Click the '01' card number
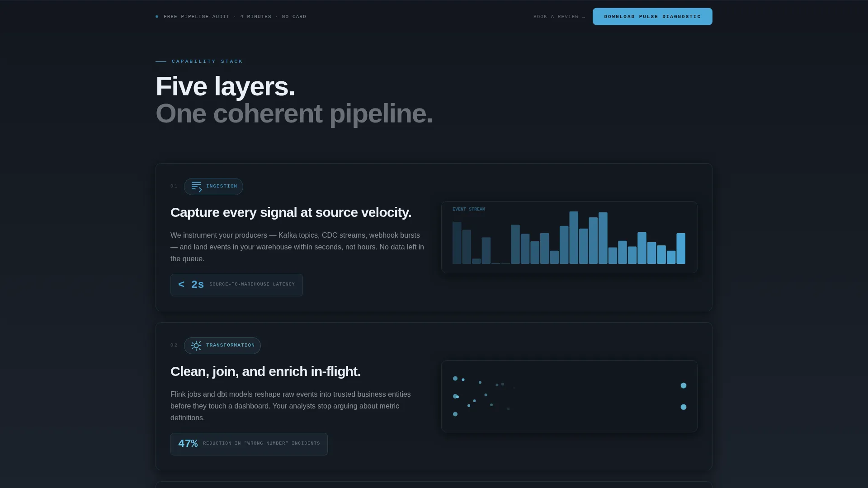This screenshot has height=488, width=868. pos(174,186)
